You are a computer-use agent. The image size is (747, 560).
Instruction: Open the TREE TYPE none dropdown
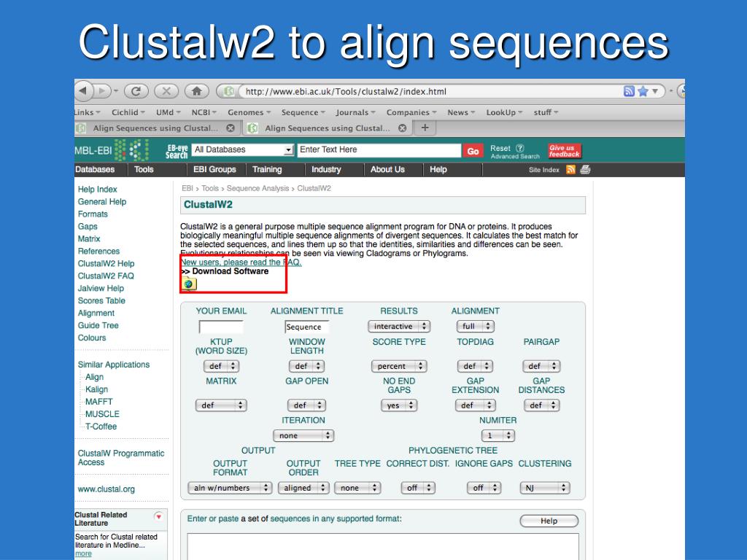tap(357, 488)
